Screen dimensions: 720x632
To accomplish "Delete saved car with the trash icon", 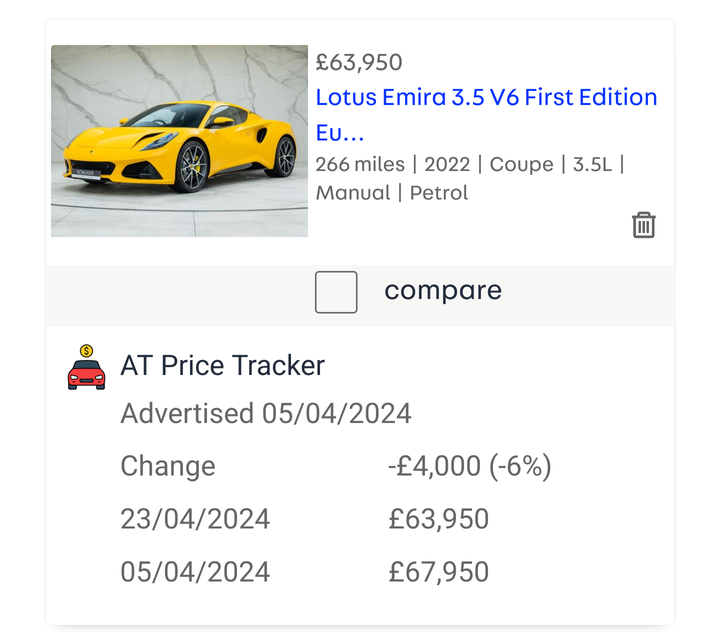I will 643,225.
